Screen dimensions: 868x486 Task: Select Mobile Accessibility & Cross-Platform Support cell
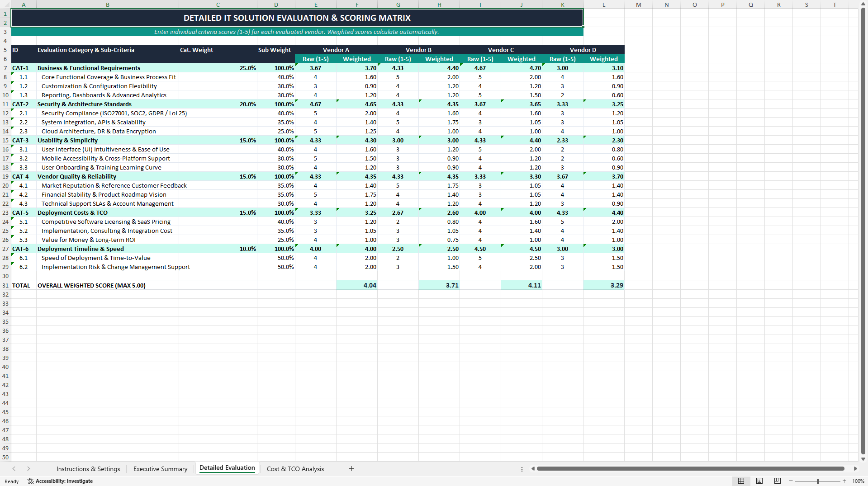[x=108, y=158]
